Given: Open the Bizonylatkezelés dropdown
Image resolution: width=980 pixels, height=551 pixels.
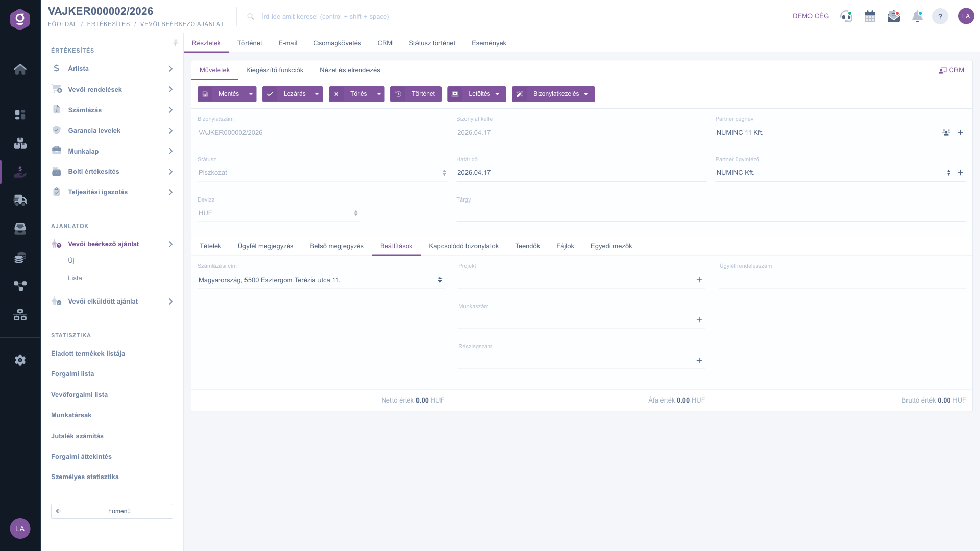Looking at the screenshot, I should click(x=553, y=94).
